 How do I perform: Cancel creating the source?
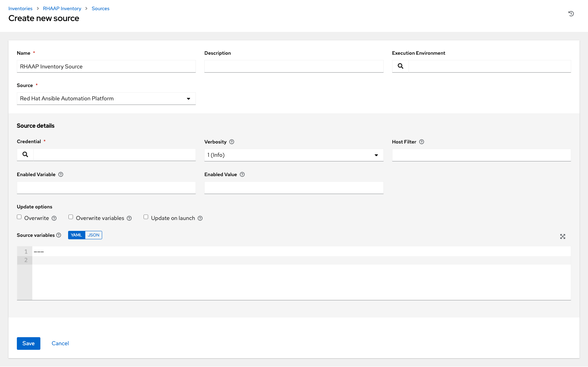pyautogui.click(x=60, y=343)
